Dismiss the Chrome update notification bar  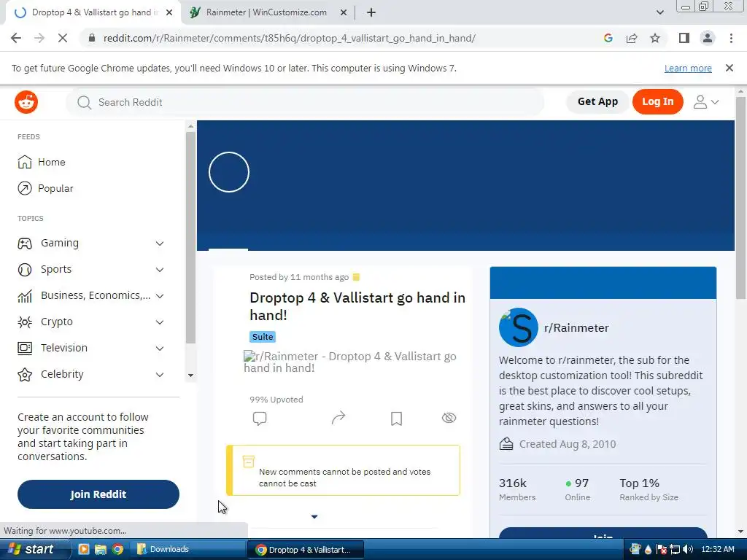point(729,68)
